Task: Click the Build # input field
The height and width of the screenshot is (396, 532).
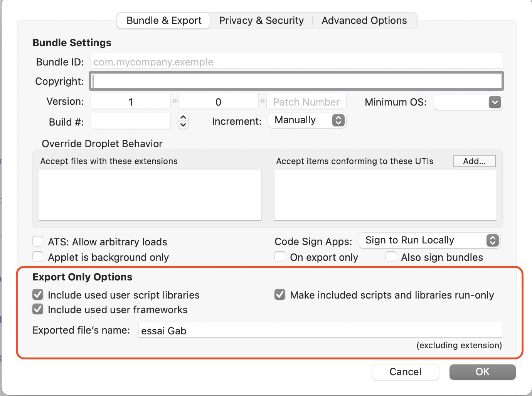Action: click(x=131, y=121)
